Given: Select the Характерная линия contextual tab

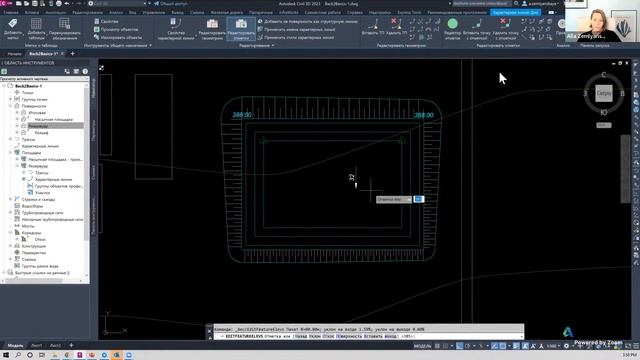Looking at the screenshot, I should (x=516, y=12).
